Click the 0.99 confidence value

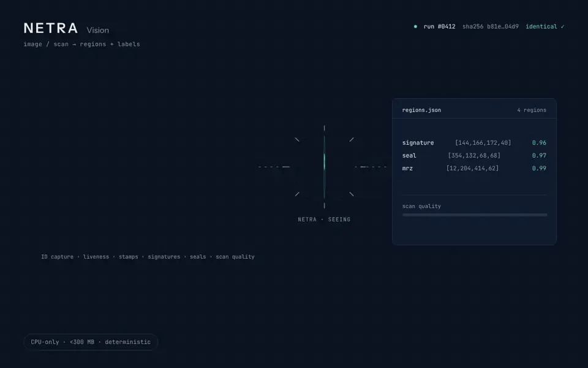(539, 168)
